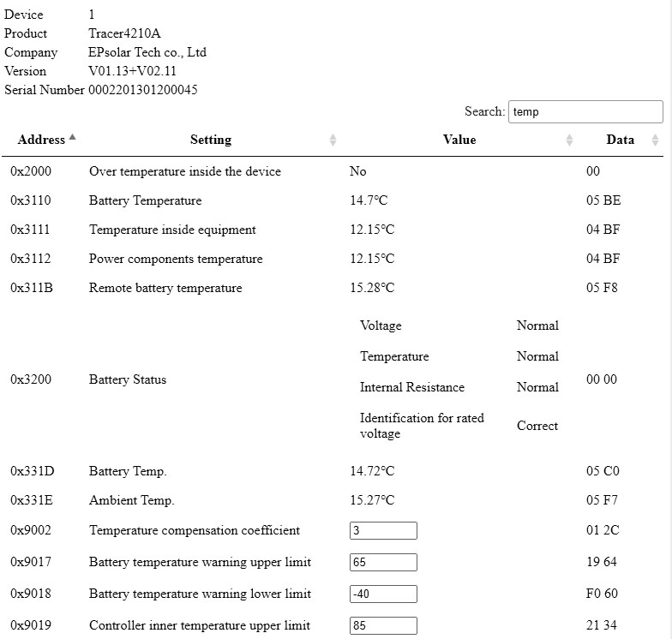Click the Value column header text
672x639 pixels.
459,140
